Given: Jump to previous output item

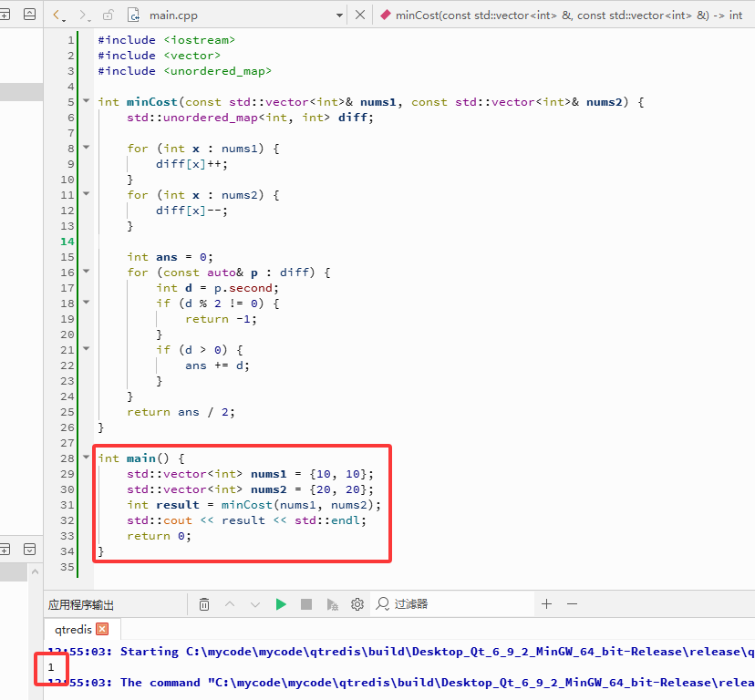Looking at the screenshot, I should coord(230,604).
